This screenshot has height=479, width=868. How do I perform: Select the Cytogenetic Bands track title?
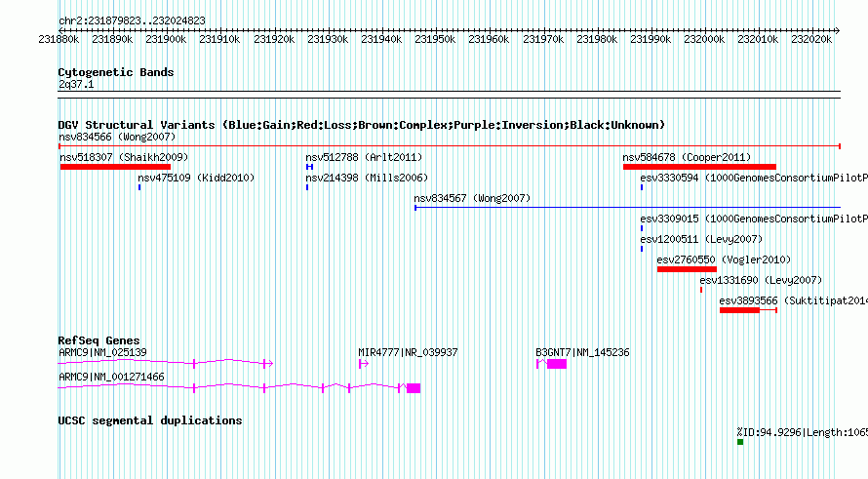(x=116, y=72)
